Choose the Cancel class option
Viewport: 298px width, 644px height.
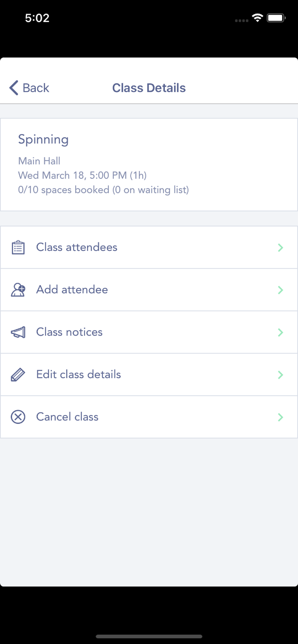point(149,417)
